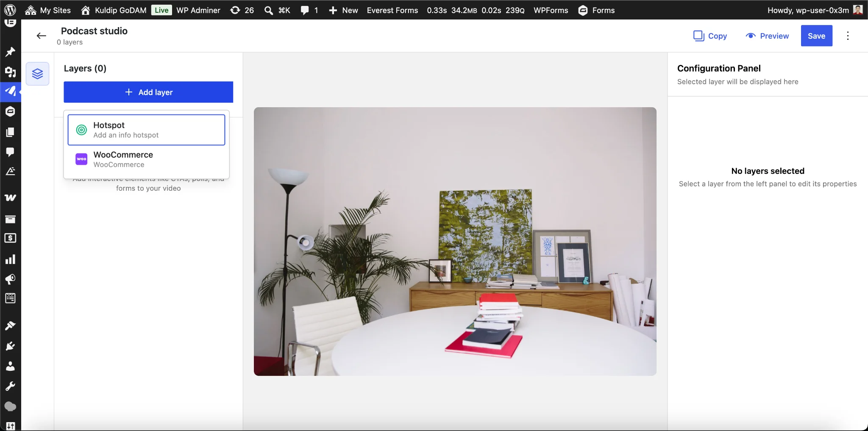The image size is (868, 431).
Task: Click the updates icon showing 26
Action: point(242,10)
